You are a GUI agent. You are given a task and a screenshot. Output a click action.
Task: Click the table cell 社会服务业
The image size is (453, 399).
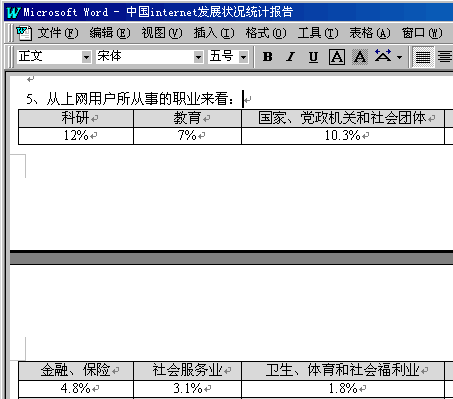click(x=187, y=370)
